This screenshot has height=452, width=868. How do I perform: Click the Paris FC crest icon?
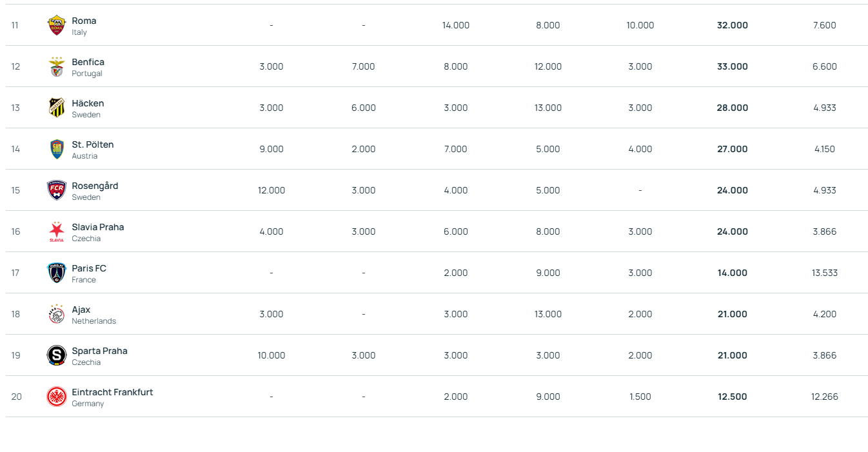coord(57,273)
